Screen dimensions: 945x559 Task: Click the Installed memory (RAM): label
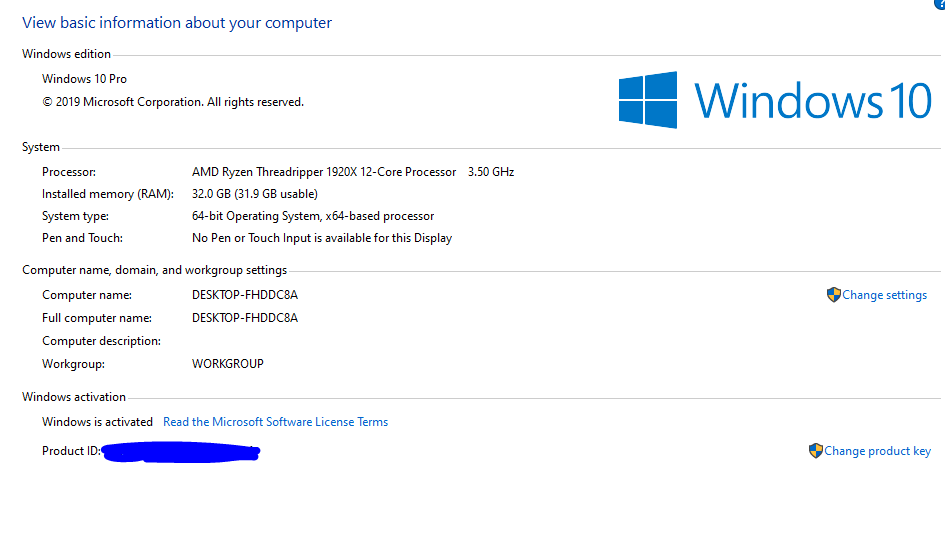point(107,194)
